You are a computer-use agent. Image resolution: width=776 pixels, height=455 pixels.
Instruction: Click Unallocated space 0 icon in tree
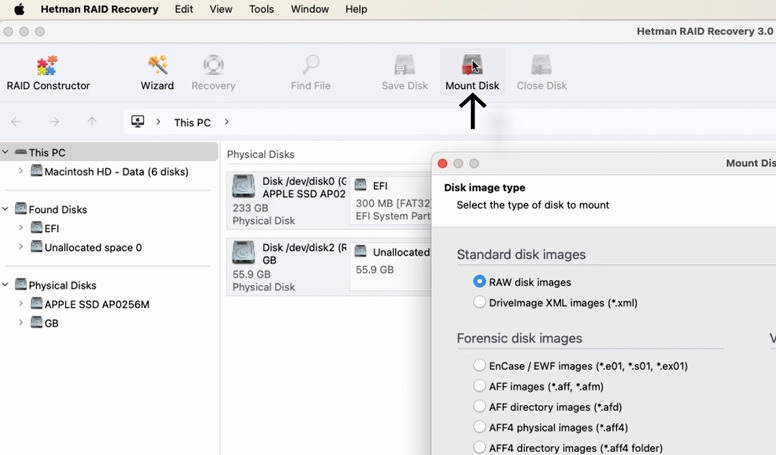(x=37, y=247)
